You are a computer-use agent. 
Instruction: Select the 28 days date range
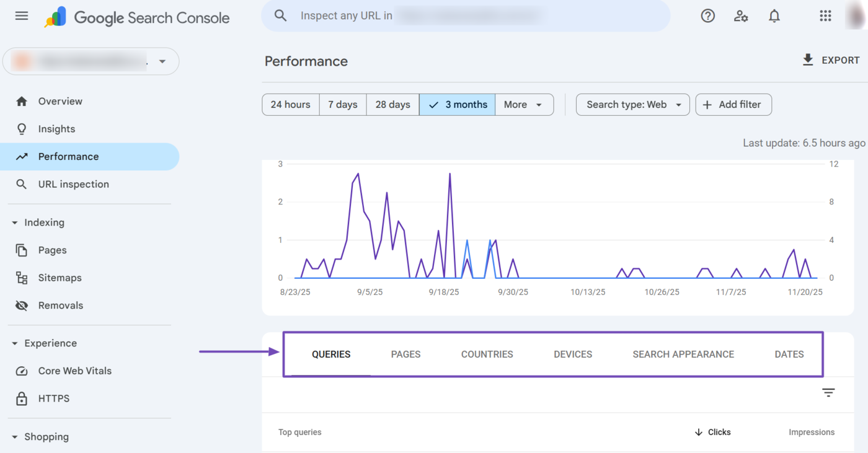pyautogui.click(x=392, y=104)
